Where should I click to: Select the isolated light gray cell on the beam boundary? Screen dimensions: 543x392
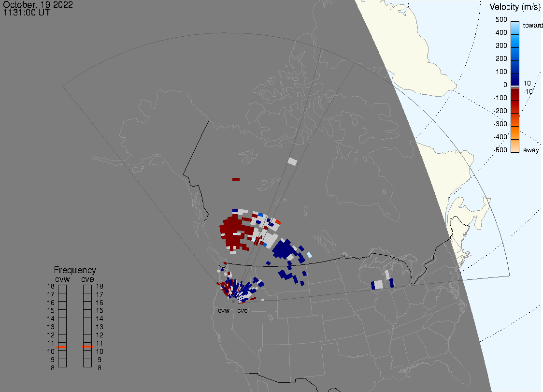coord(292,161)
